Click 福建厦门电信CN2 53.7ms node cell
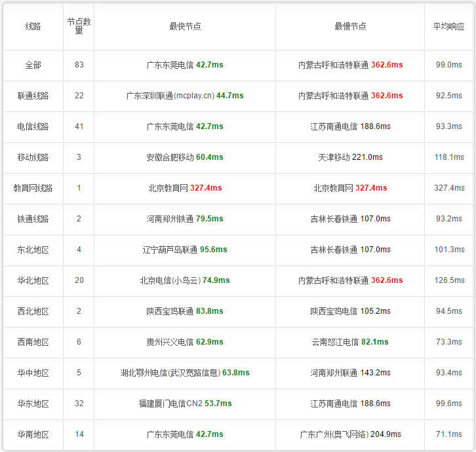The image size is (476, 452). click(185, 404)
